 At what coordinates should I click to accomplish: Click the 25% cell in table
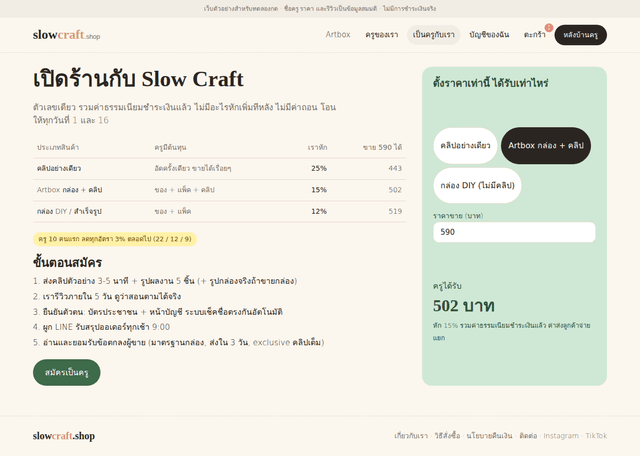319,168
